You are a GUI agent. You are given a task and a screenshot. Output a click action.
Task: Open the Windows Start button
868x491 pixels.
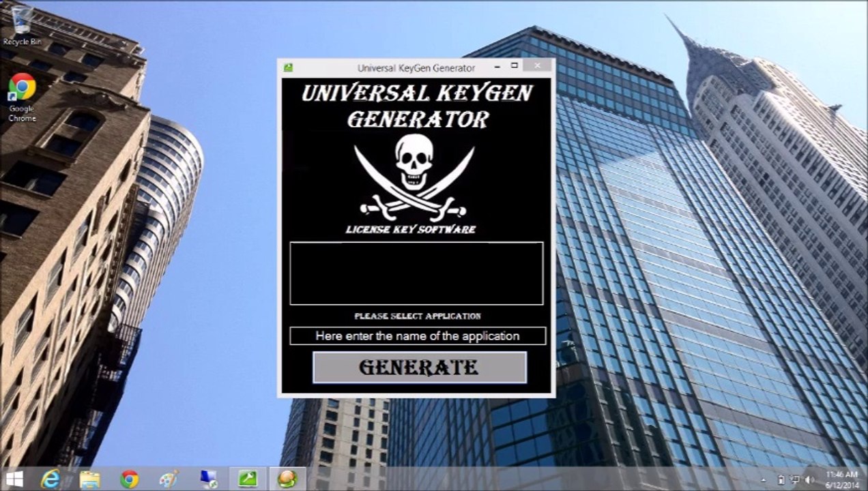coord(14,479)
